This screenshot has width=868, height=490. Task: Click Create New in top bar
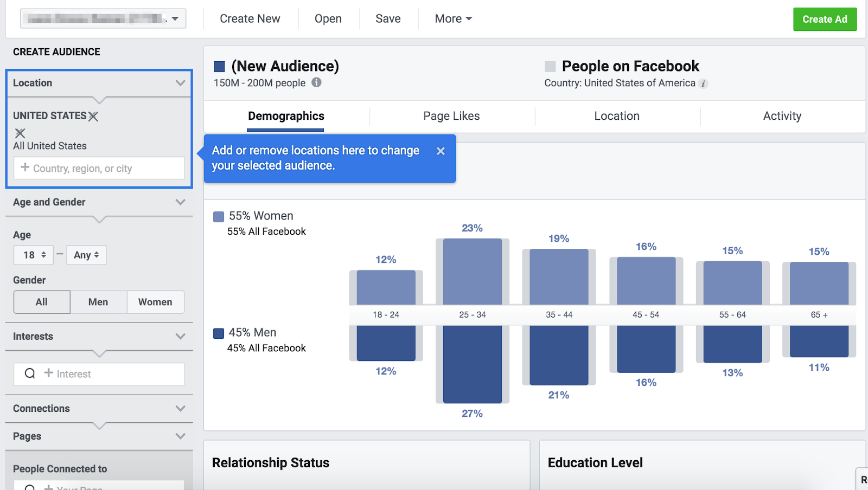point(250,19)
